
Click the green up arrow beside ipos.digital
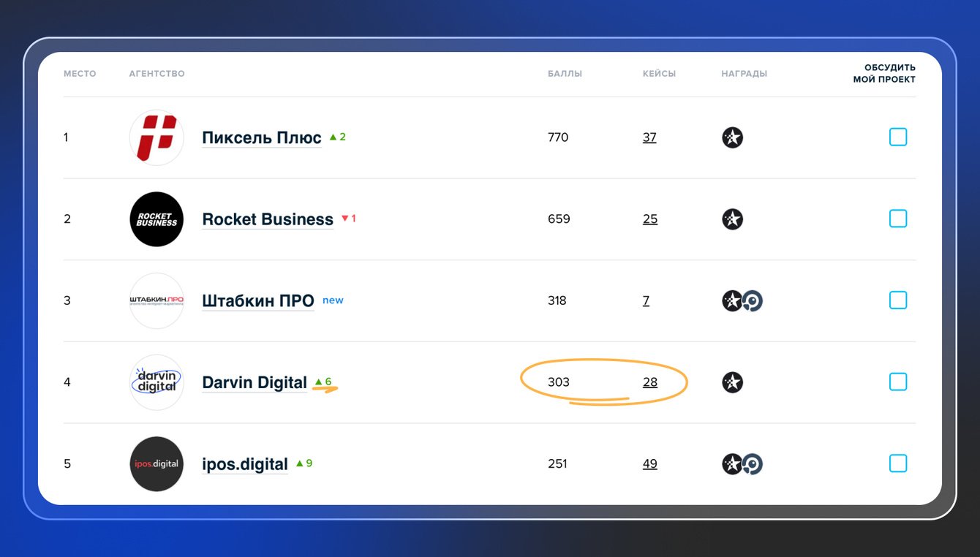tap(300, 463)
